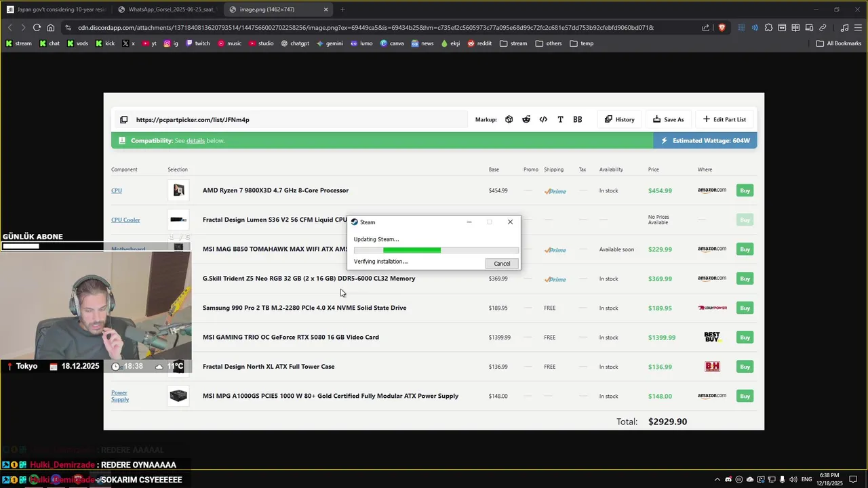Open the kick bookmark
Screen dimensions: 868x488
[105, 43]
